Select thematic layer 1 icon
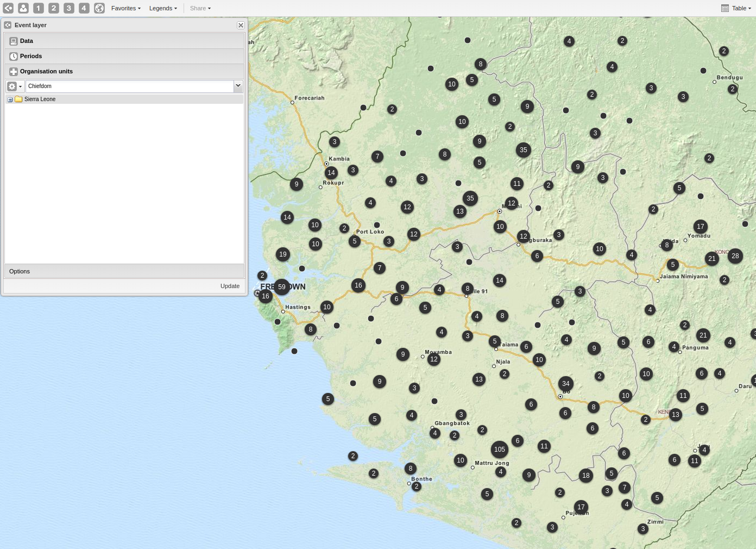 click(x=39, y=8)
